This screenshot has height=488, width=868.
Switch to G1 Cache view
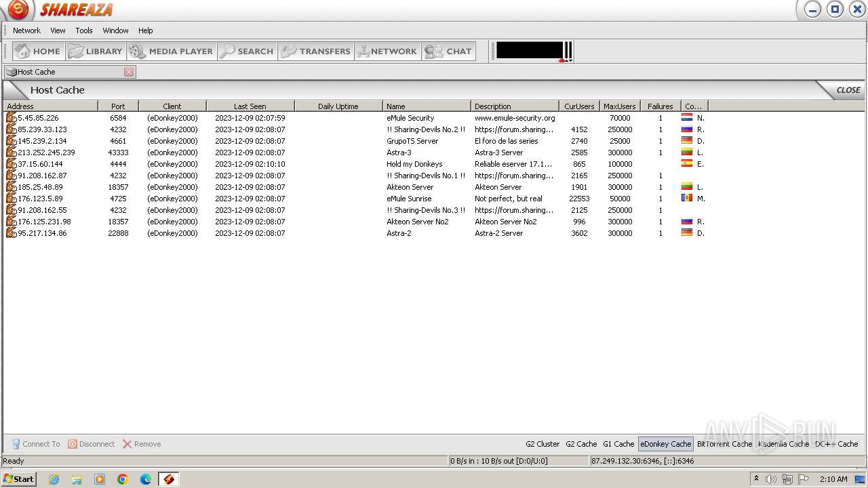tap(618, 444)
